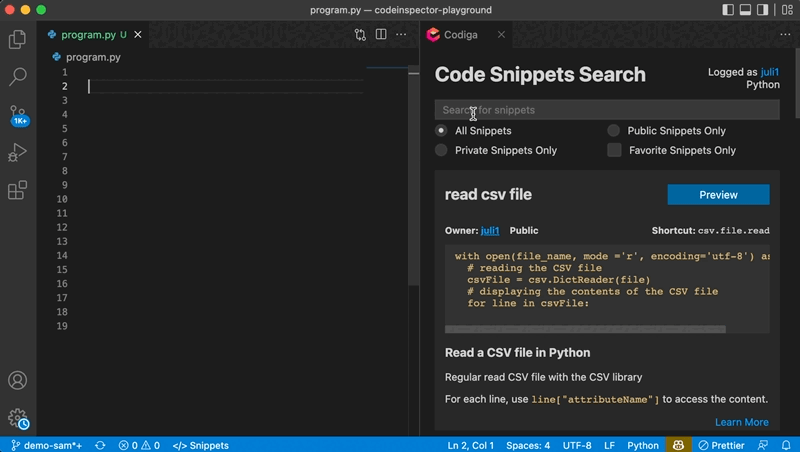Click the Search for snippets input field
This screenshot has height=452, width=800.
(x=607, y=110)
